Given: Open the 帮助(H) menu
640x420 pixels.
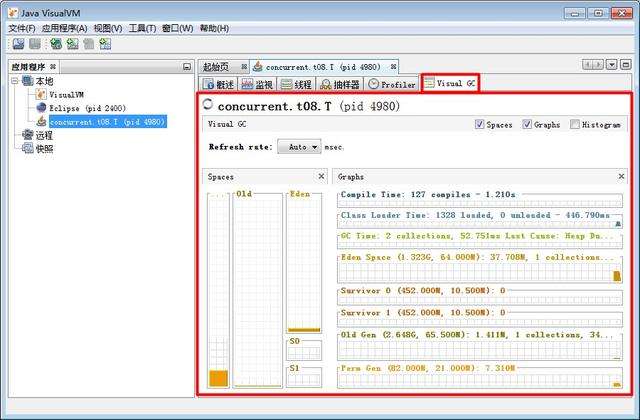Looking at the screenshot, I should coord(214,29).
